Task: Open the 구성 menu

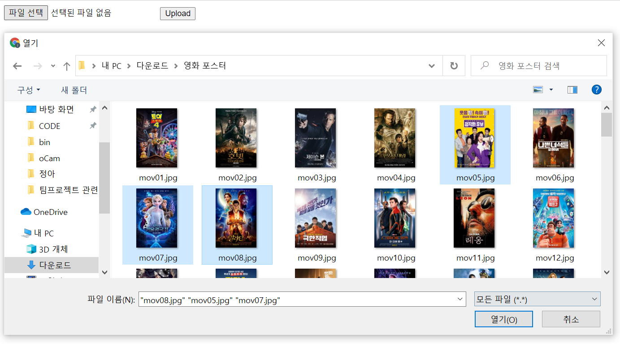Action: (x=29, y=90)
